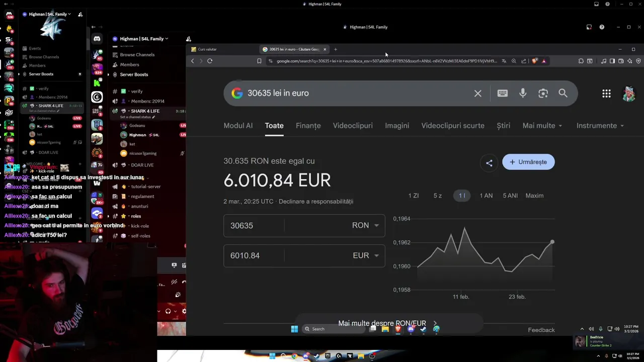The height and width of the screenshot is (362, 644).
Task: Expand the 'Instrumente' tools menu
Action: coord(600,126)
